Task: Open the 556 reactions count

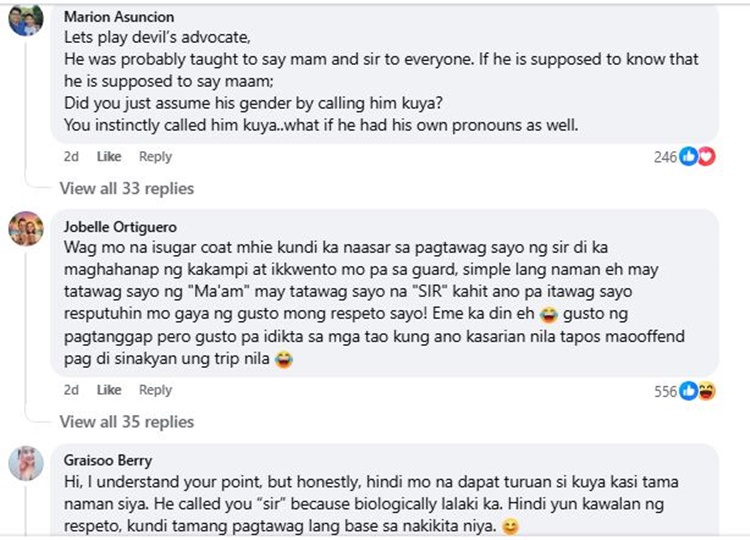Action: pos(666,391)
